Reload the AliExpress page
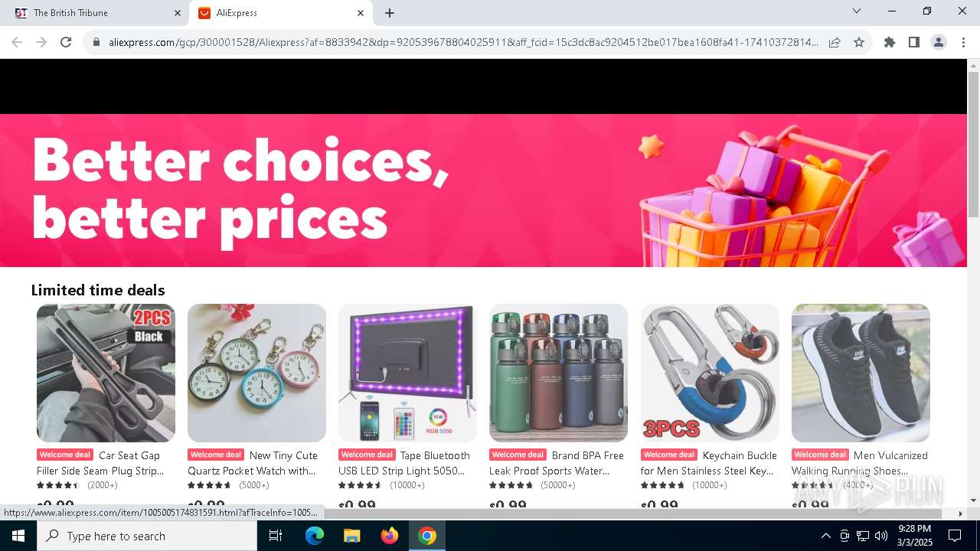 [66, 42]
